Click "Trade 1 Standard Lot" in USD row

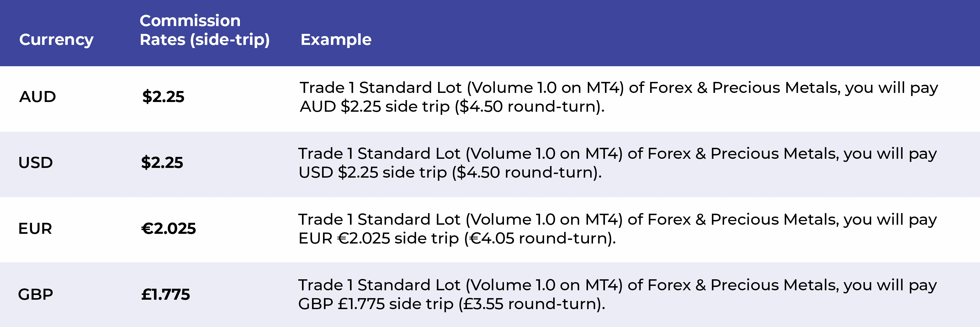pyautogui.click(x=379, y=153)
